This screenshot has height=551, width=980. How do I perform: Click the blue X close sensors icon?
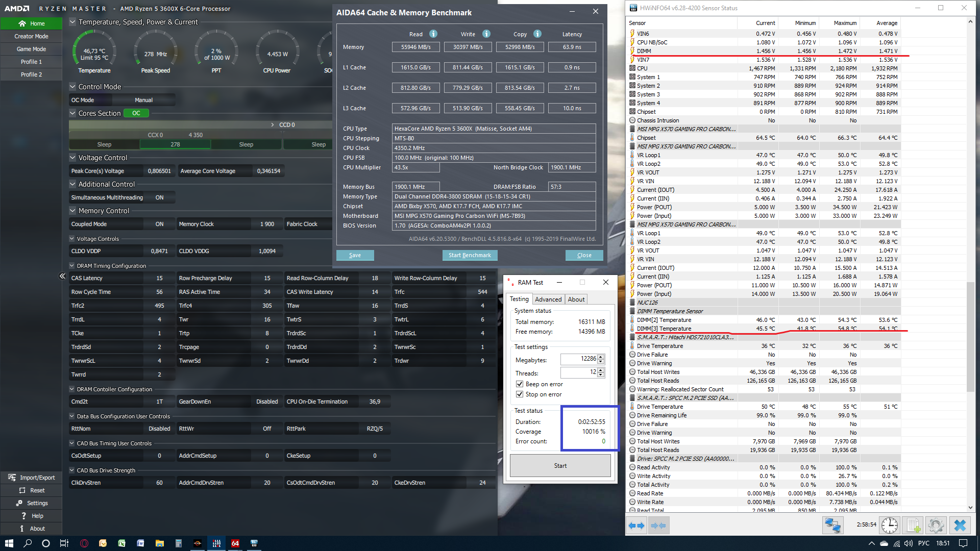[960, 525]
